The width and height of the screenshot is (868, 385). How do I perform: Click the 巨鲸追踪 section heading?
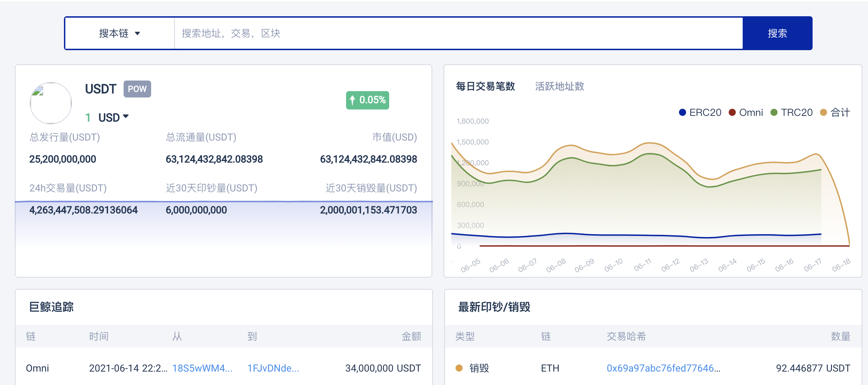tap(52, 307)
